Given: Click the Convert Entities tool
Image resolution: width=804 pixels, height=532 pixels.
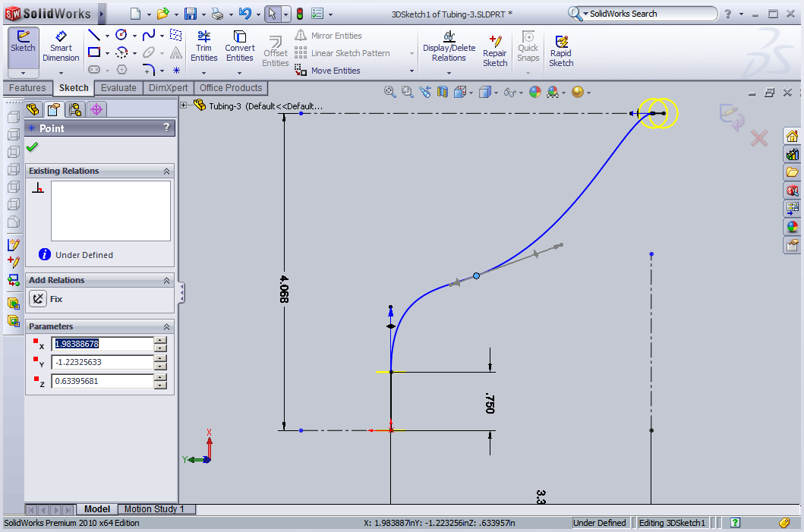Looking at the screenshot, I should coord(240,47).
